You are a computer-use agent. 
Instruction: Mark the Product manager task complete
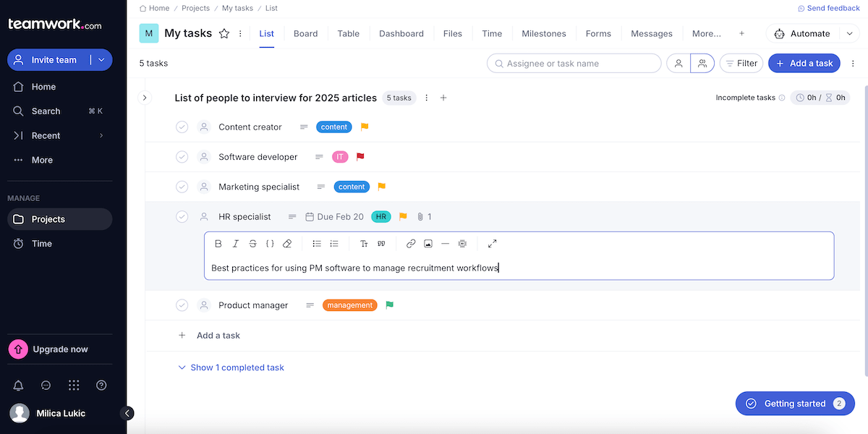coord(182,305)
